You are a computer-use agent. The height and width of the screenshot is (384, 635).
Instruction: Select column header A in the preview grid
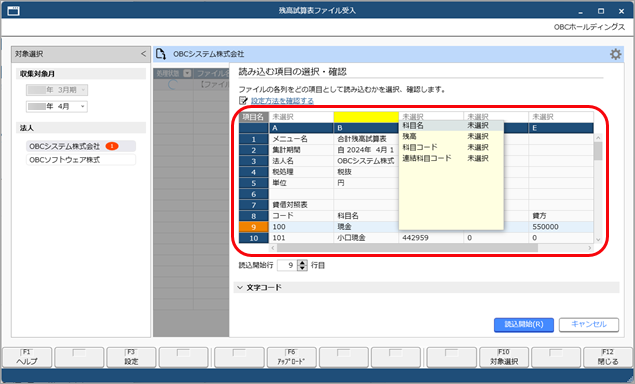(301, 128)
